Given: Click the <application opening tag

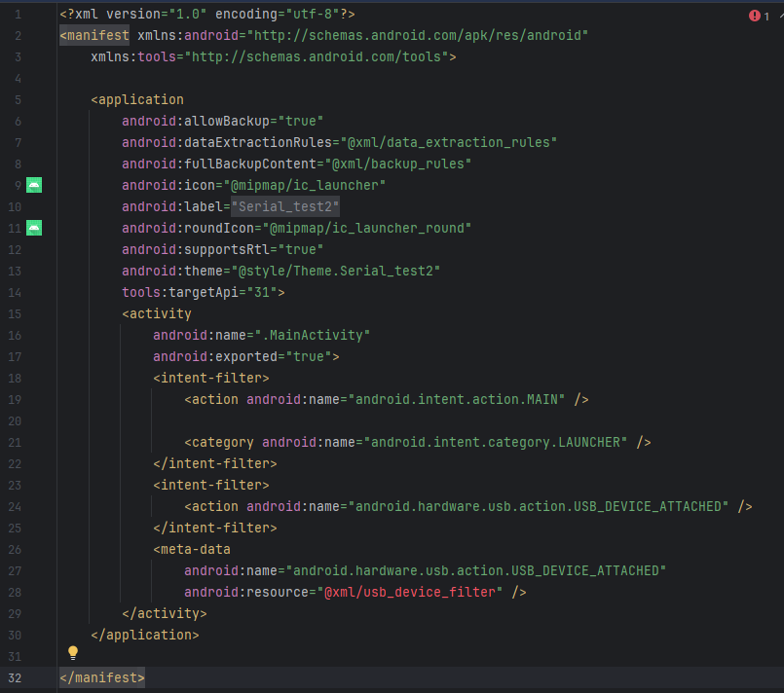Looking at the screenshot, I should point(137,100).
